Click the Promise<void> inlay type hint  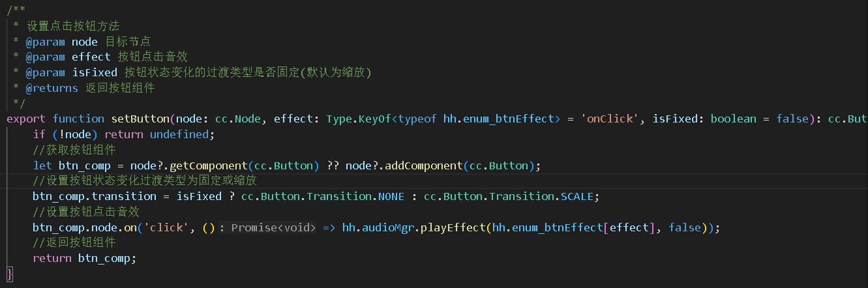tap(273, 227)
